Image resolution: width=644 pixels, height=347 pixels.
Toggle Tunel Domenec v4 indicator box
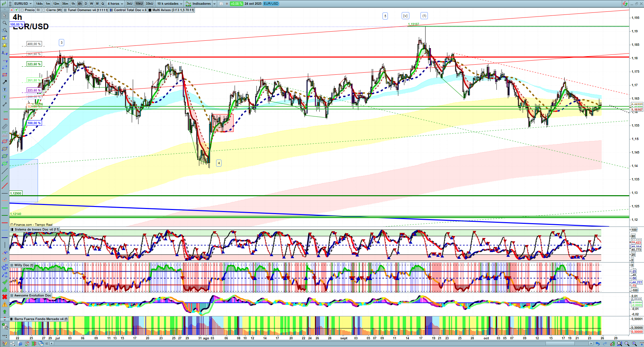tap(65, 10)
